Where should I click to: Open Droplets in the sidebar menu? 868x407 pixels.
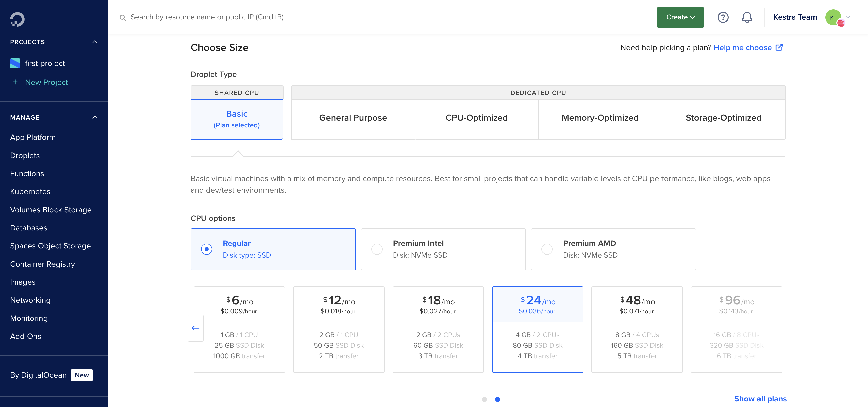25,156
